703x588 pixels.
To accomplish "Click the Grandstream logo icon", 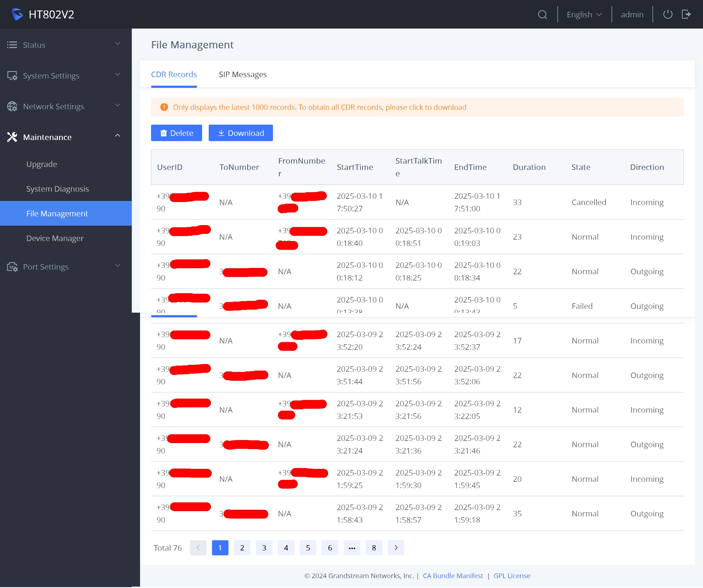I will tap(17, 14).
